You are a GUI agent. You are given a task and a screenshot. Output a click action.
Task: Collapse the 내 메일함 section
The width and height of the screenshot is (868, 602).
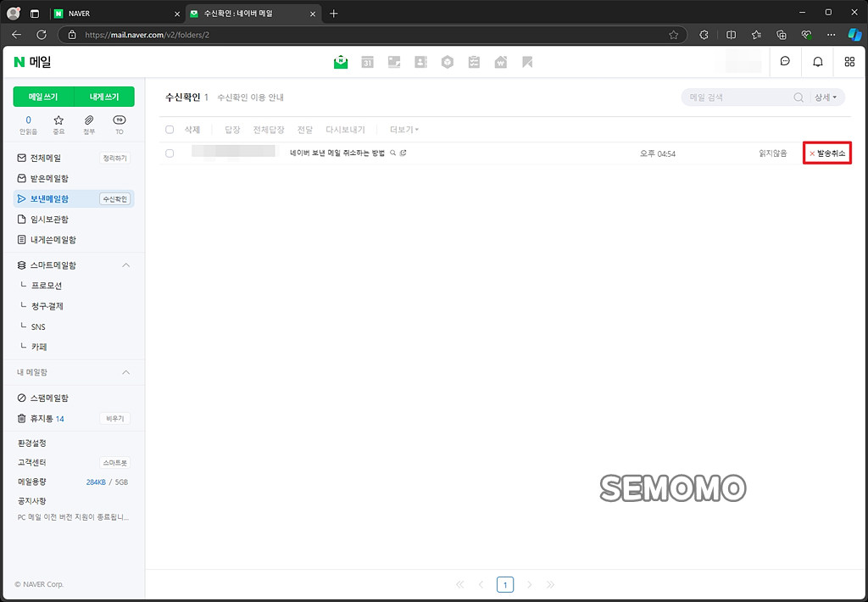pos(126,372)
